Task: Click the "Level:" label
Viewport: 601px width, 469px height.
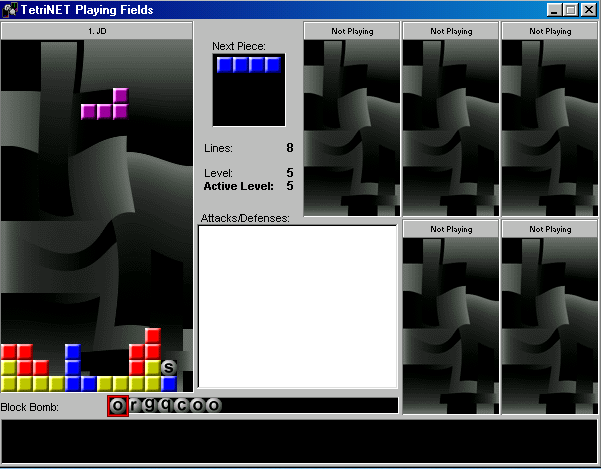Action: (218, 173)
